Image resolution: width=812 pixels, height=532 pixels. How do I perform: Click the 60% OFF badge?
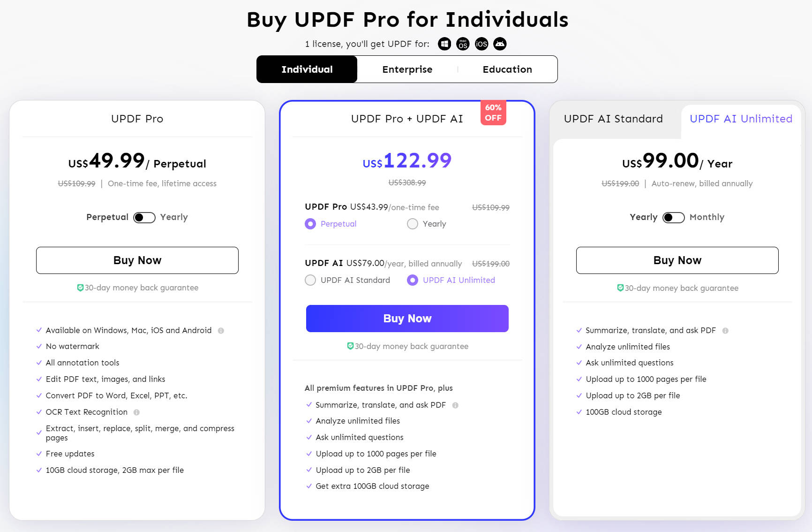[x=493, y=113]
